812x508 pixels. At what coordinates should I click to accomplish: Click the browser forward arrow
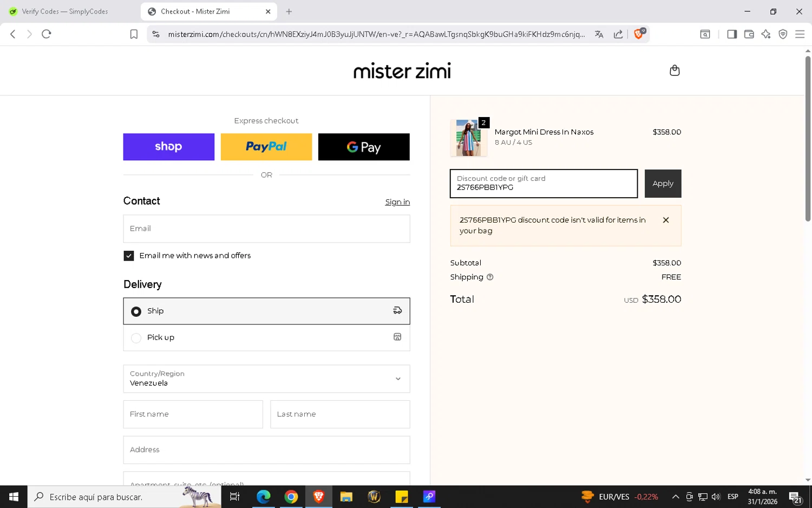pyautogui.click(x=29, y=34)
